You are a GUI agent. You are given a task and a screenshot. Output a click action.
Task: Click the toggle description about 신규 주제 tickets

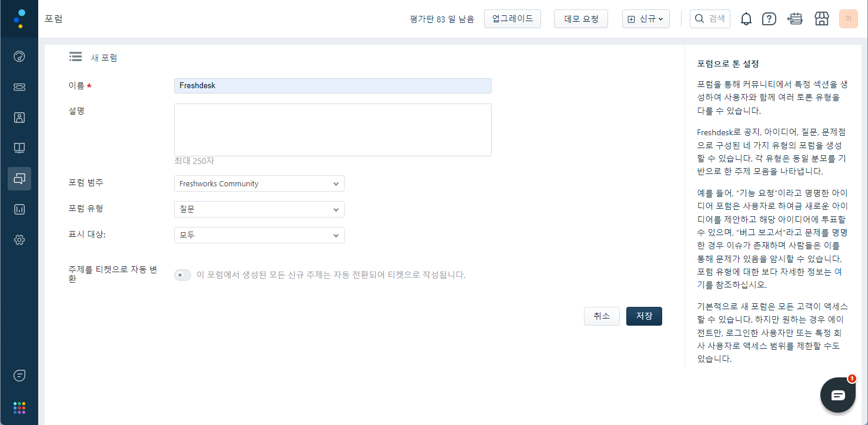[331, 275]
